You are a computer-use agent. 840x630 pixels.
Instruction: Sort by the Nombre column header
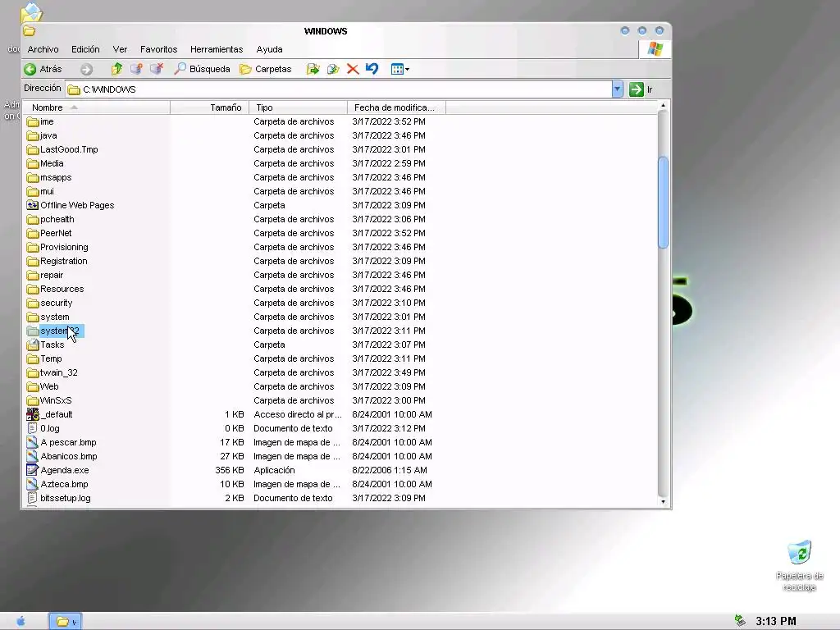click(97, 107)
